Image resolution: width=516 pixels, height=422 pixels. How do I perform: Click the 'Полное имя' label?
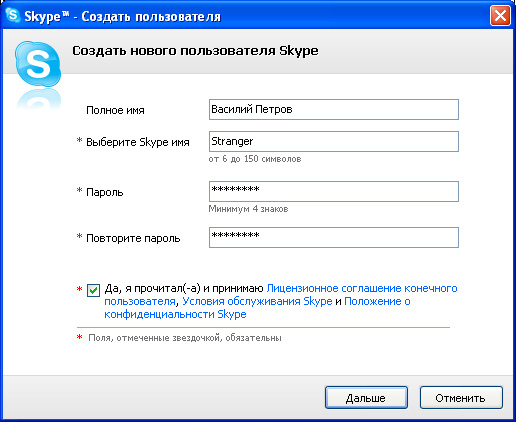tap(115, 110)
